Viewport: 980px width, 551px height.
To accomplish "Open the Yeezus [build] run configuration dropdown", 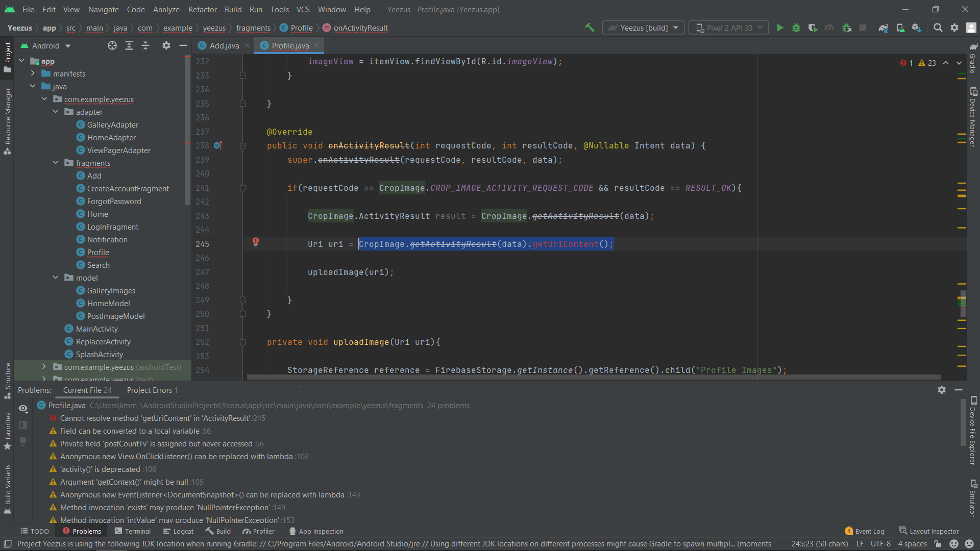I will pyautogui.click(x=643, y=28).
